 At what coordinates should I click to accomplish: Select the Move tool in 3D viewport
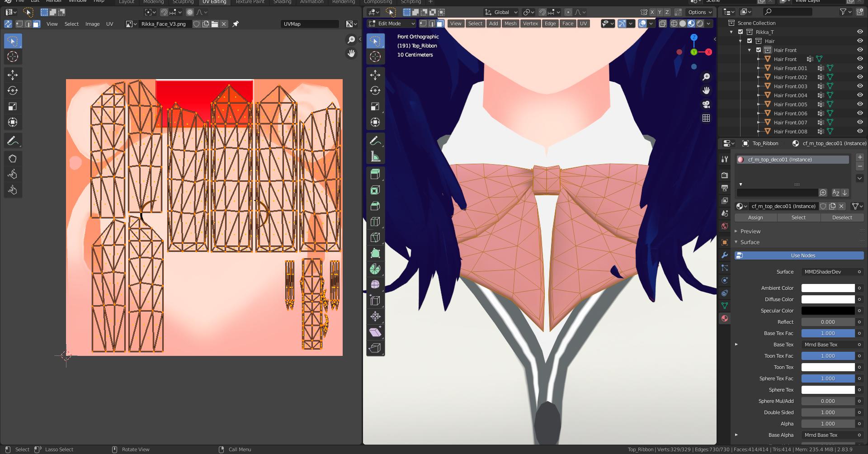(375, 75)
